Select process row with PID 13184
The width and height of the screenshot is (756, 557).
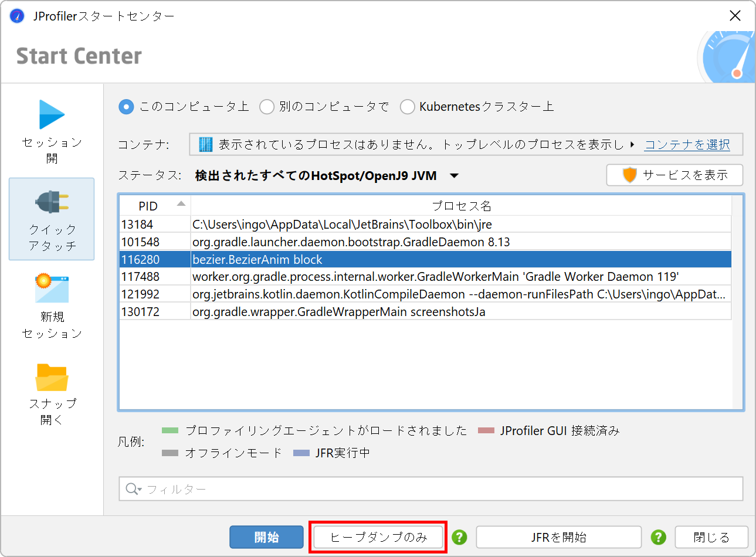425,224
